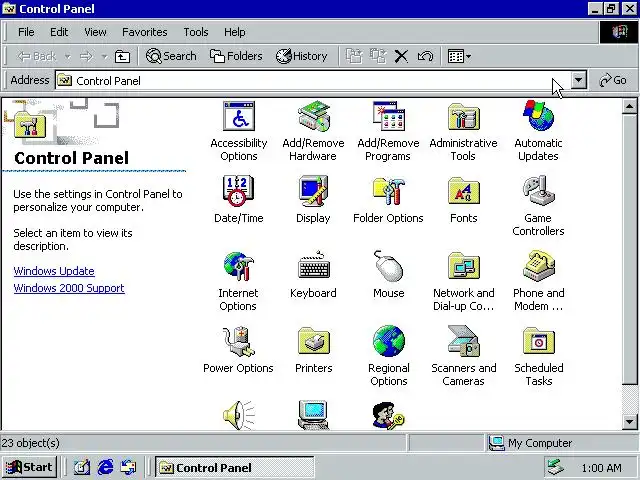
Task: Open the View menu
Action: click(x=96, y=32)
